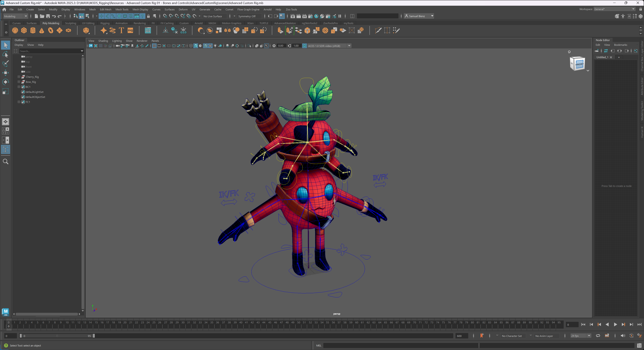This screenshot has width=644, height=350.
Task: Select the Rotate tool in the toolbox
Action: (x=6, y=82)
